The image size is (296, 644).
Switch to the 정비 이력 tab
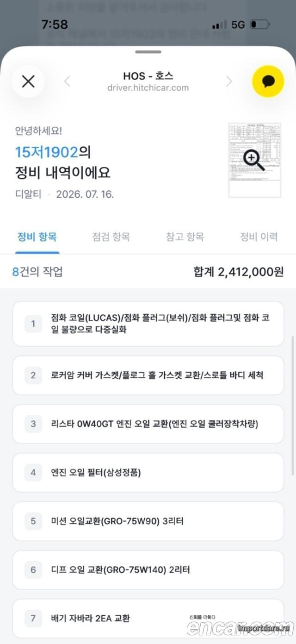pos(259,237)
